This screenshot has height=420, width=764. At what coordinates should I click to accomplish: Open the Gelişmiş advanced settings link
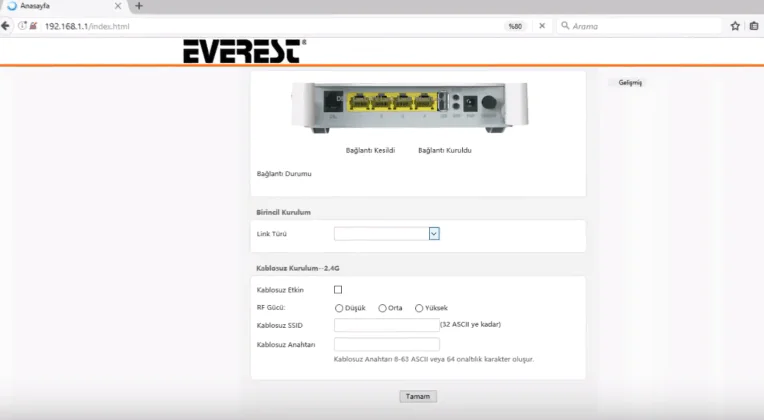(630, 83)
